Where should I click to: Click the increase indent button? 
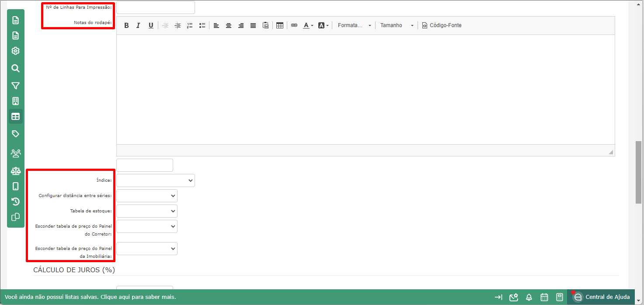tap(178, 25)
